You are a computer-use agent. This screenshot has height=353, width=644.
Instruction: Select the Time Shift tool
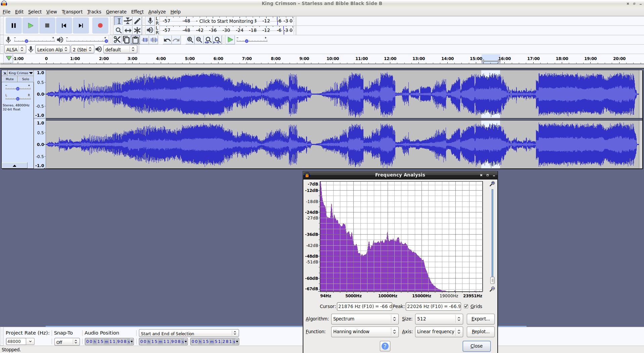tap(128, 30)
